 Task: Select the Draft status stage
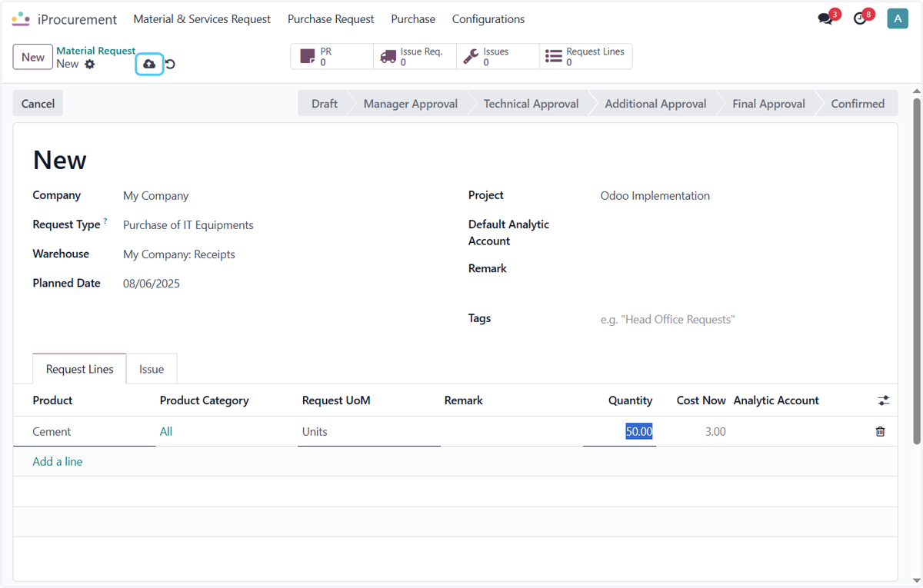324,104
